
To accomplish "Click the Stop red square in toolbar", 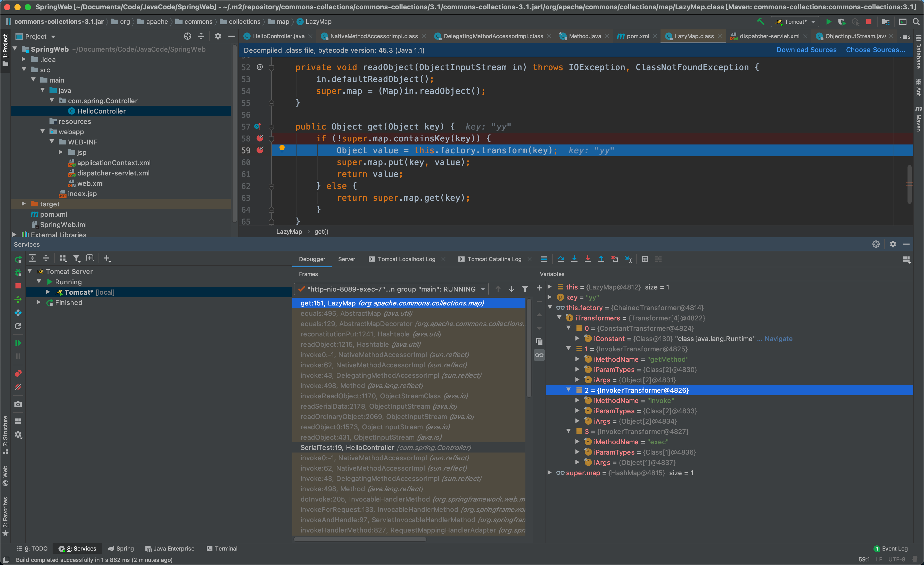I will click(869, 22).
